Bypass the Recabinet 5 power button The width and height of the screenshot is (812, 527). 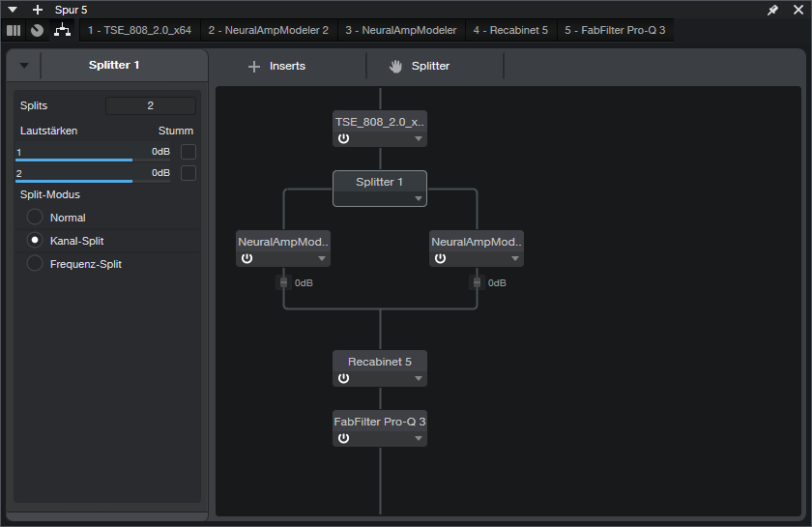point(343,378)
